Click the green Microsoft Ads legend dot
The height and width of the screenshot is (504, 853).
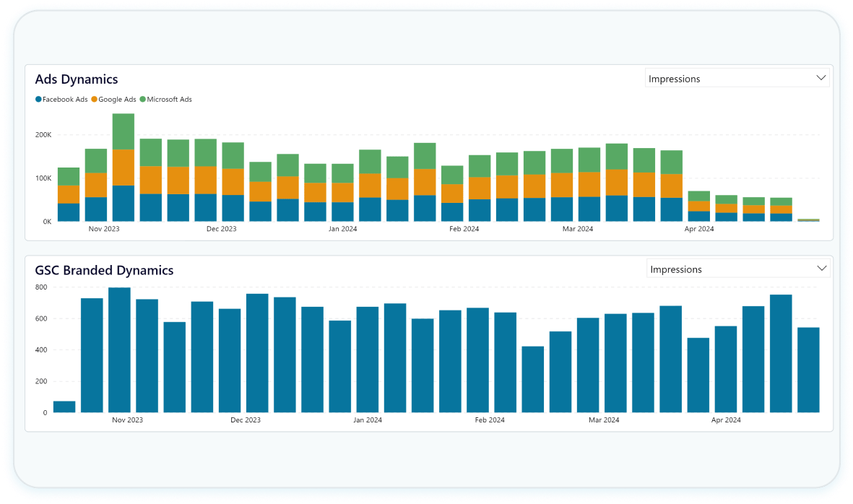(x=142, y=100)
